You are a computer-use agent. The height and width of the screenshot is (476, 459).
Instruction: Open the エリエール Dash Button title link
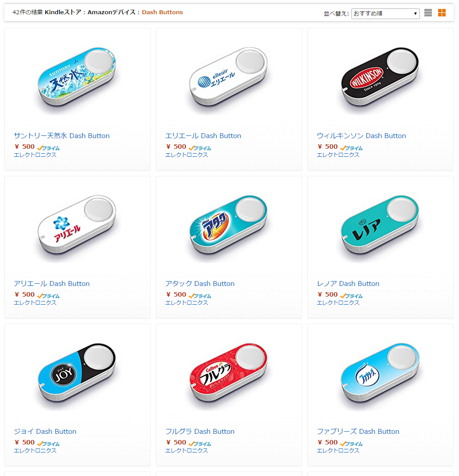(x=203, y=136)
